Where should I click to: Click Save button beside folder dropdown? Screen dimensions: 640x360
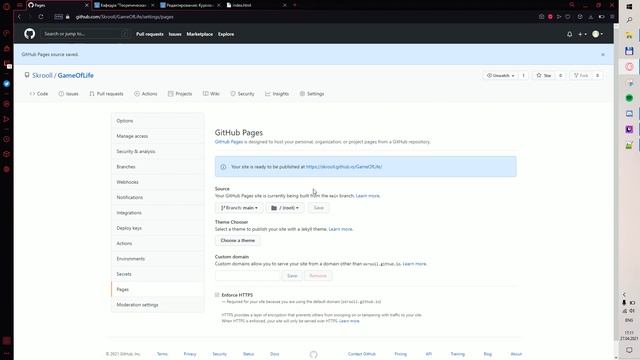pos(318,208)
